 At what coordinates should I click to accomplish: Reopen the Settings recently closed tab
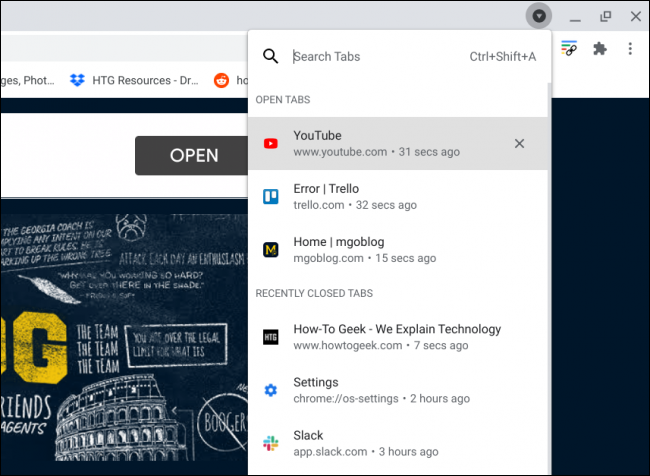380,390
